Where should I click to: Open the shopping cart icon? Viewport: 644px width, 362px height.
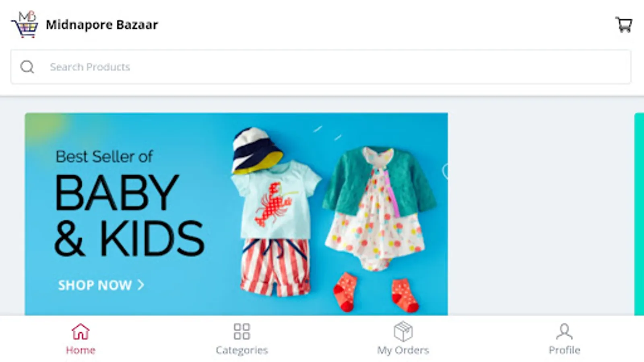pos(623,25)
